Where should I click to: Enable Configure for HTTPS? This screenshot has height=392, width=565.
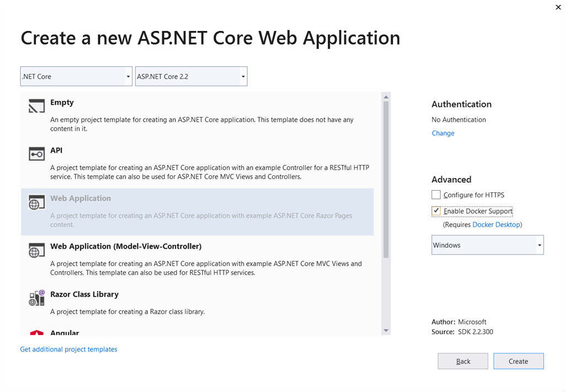click(x=436, y=195)
